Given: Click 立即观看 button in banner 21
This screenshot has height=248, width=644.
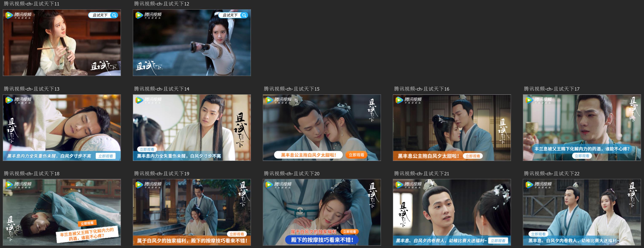Looking at the screenshot, I should (498, 241).
